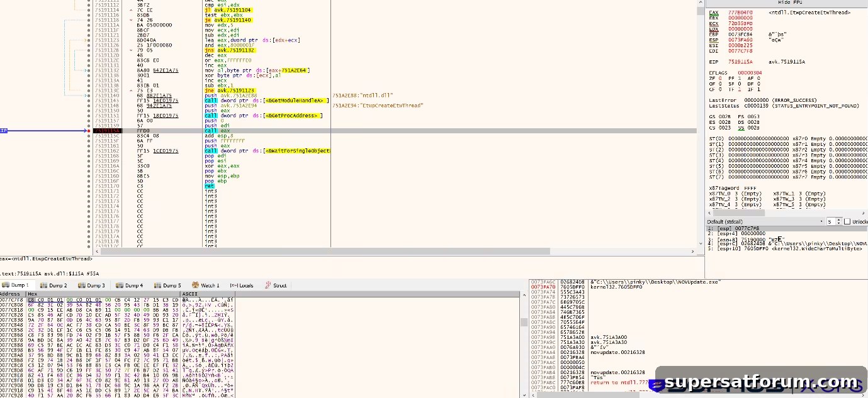Select the EAX register value 777B04F0
Viewport: 868px width, 398px height.
pos(740,13)
